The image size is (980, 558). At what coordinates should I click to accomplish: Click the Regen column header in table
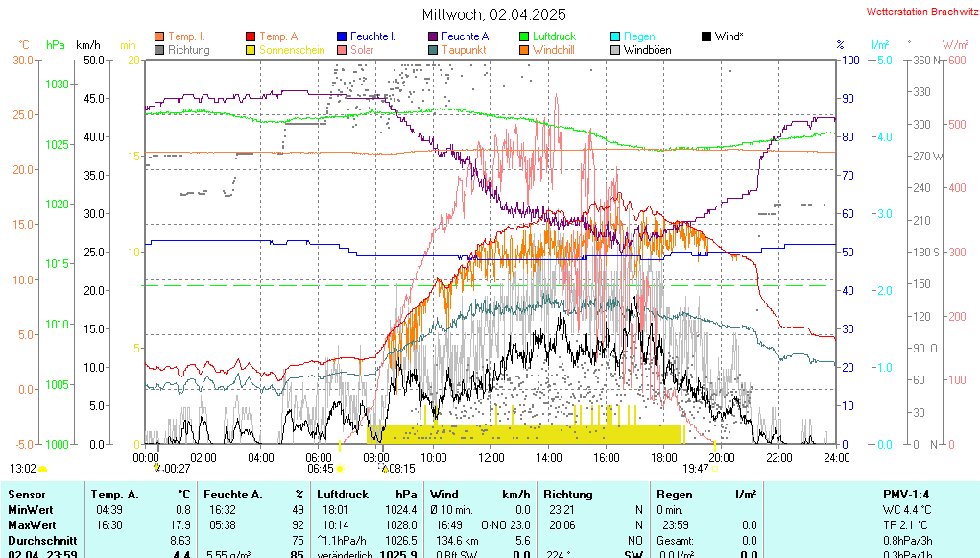674,494
